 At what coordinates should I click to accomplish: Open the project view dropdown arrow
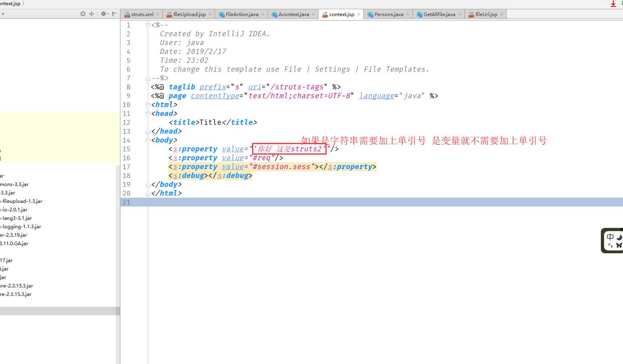pos(3,14)
